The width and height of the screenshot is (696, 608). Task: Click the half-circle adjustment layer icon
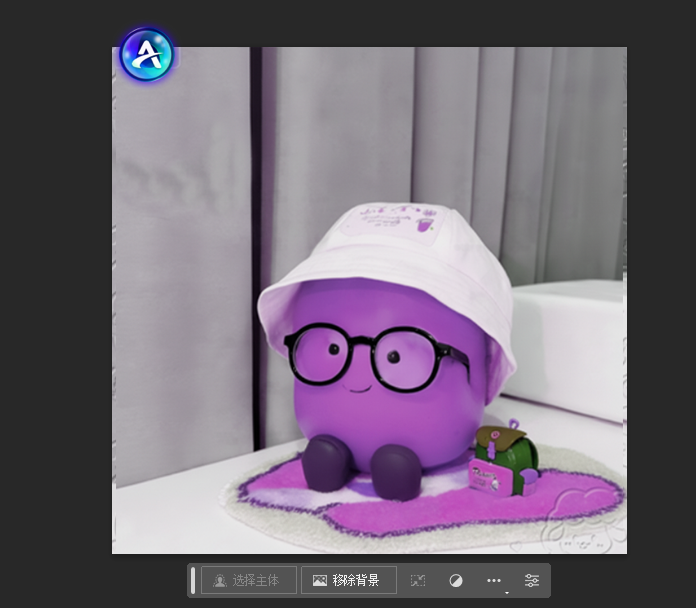456,580
